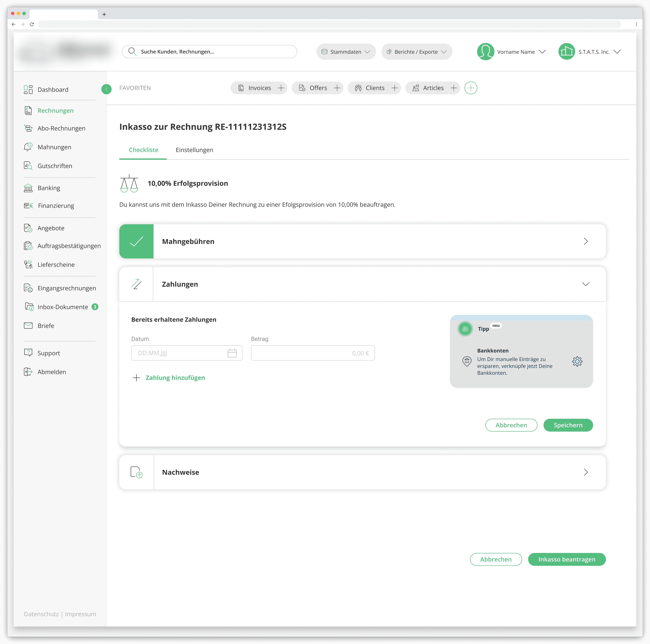The height and width of the screenshot is (644, 650).
Task: Click the Betrag amount input field
Action: 313,353
